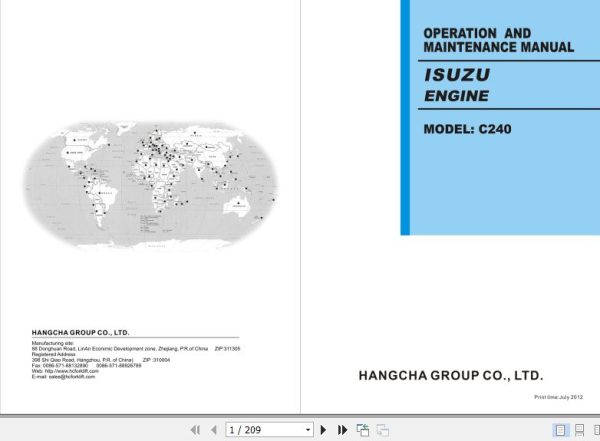Click the E-mail address line
This screenshot has width=600, height=441.
[63, 377]
